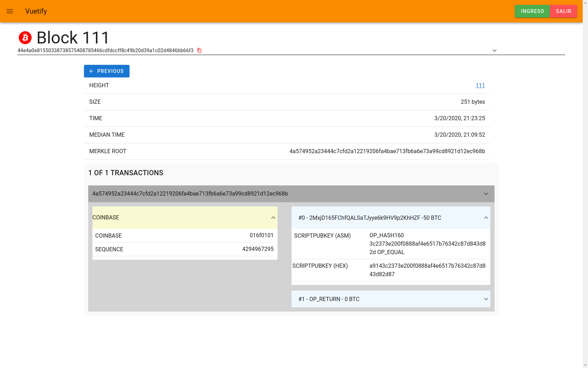Click the coinbase value 016f0101
This screenshot has width=588, height=368.
tap(261, 235)
